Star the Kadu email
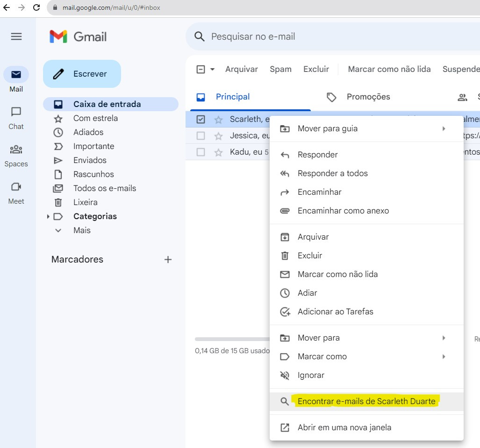Viewport: 480px width, 448px height. [x=218, y=152]
